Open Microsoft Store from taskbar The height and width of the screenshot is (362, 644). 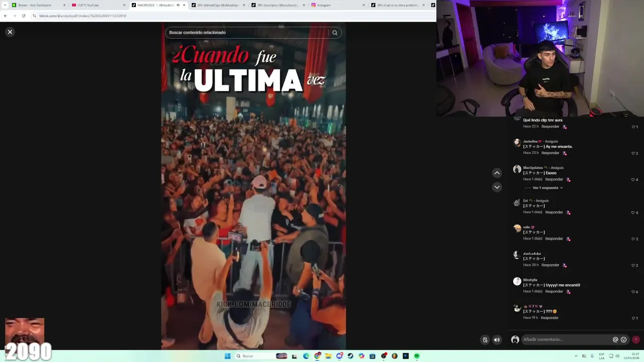[x=372, y=356]
